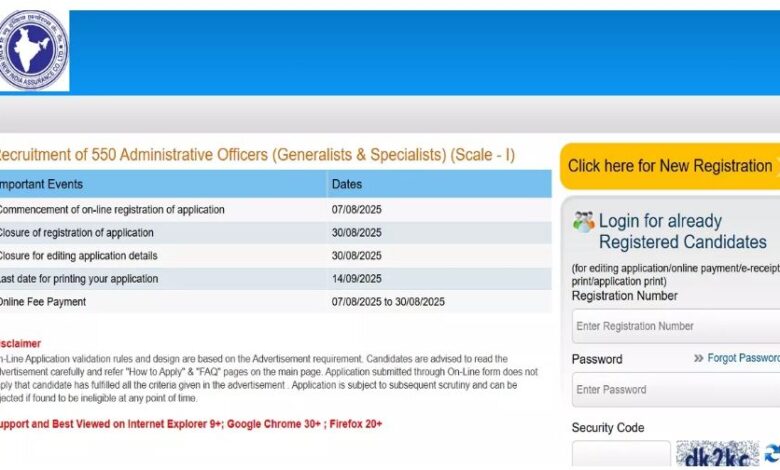Click the New India Assurance logo
This screenshot has width=780, height=470.
point(33,50)
